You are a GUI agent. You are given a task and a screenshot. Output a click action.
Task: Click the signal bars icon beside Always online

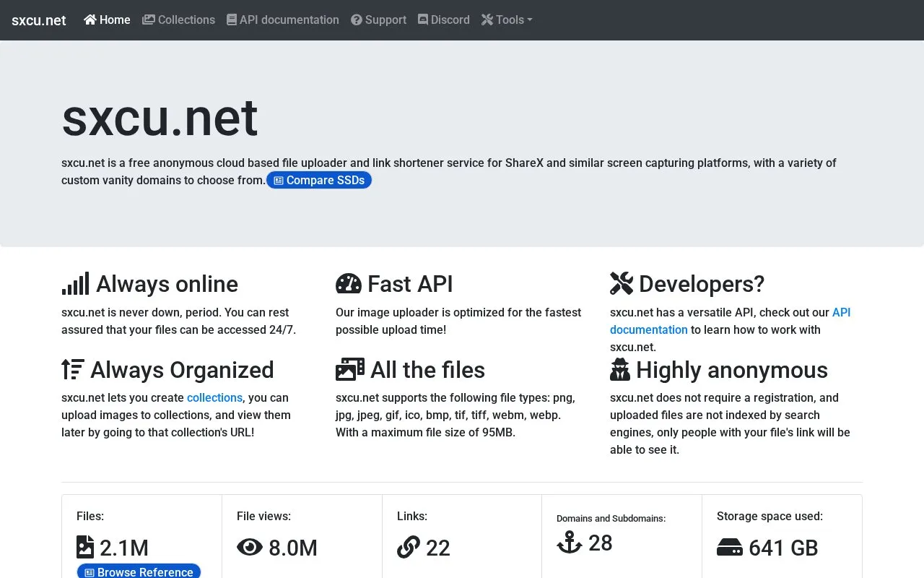75,284
